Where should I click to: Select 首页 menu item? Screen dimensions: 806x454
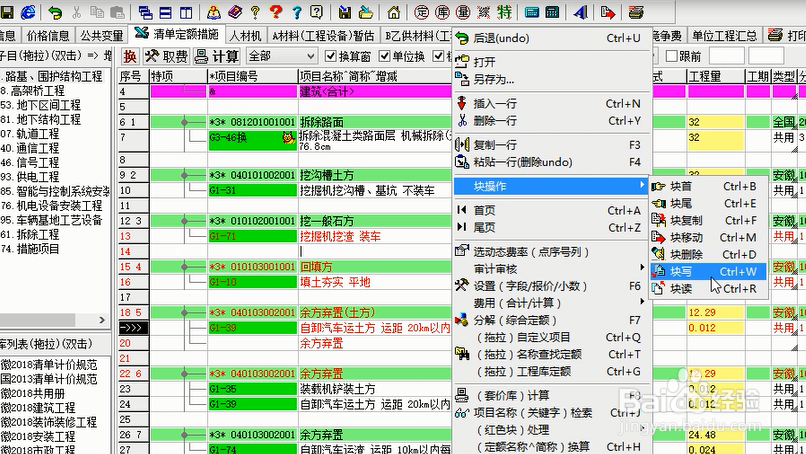[552, 210]
